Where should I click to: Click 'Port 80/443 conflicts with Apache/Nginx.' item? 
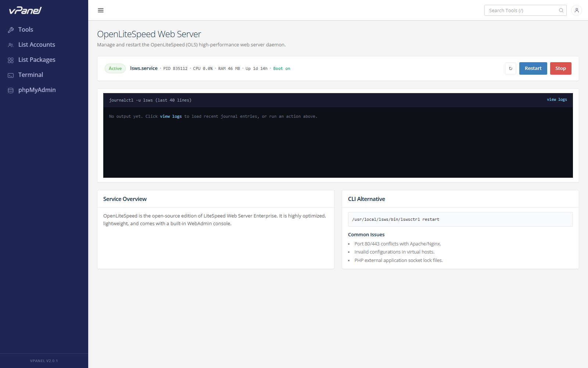[x=398, y=244]
